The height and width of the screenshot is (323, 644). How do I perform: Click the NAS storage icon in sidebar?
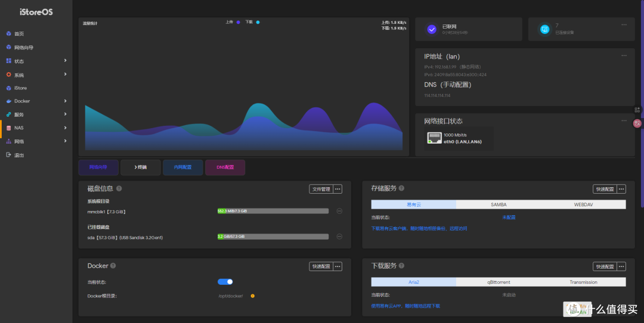(8, 128)
